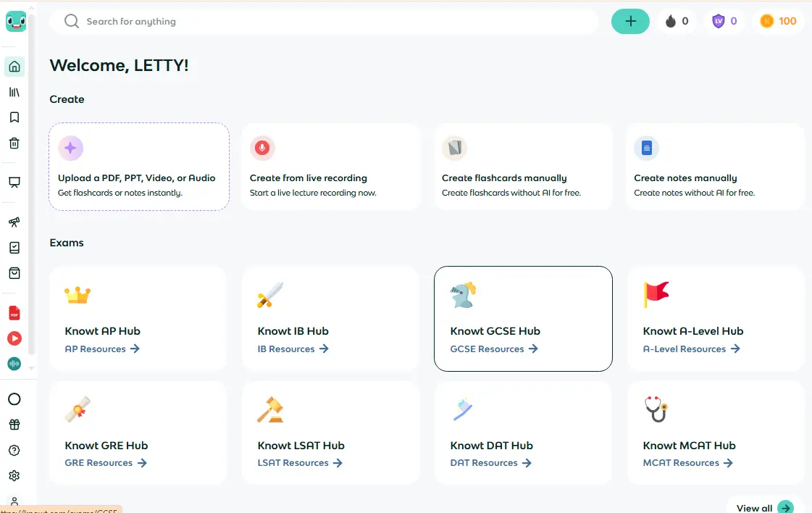Open the gift box rewards icon
Image resolution: width=812 pixels, height=513 pixels.
(14, 425)
